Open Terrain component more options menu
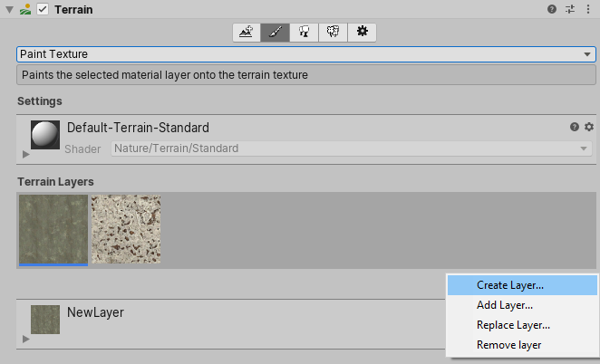Image resolution: width=600 pixels, height=364 pixels. [588, 9]
